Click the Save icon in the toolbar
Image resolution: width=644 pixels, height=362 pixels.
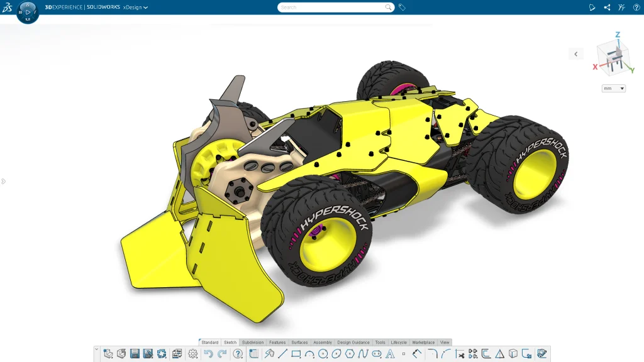point(133,353)
